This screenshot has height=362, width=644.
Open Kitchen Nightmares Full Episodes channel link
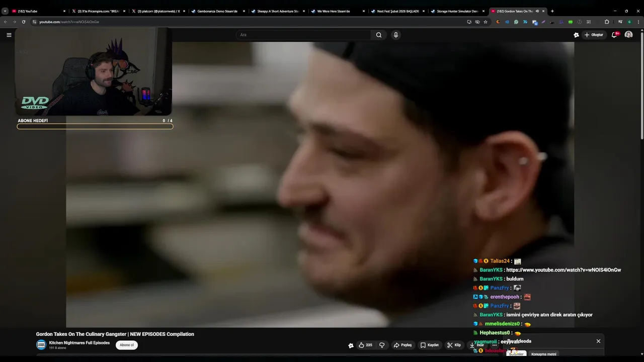click(79, 343)
